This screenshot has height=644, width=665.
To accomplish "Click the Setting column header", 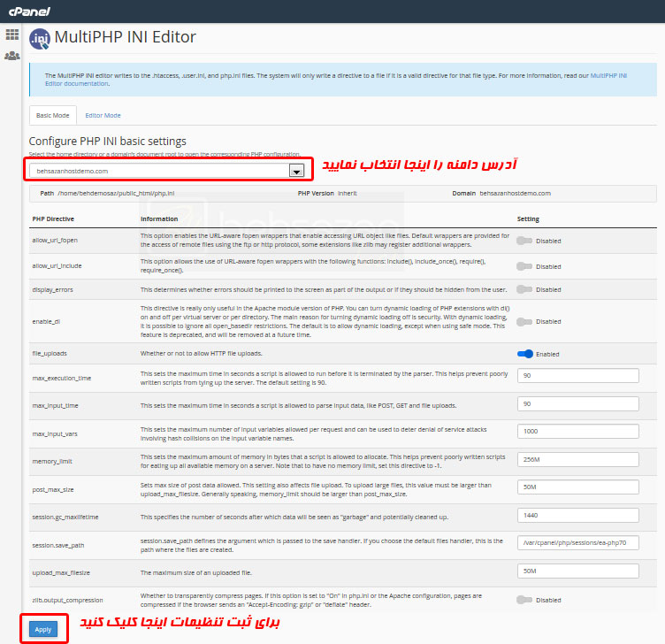I will (528, 218).
